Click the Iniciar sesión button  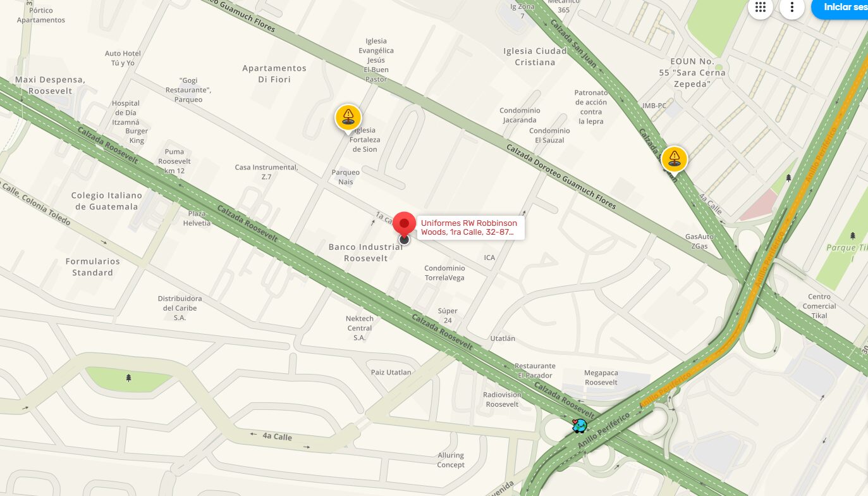point(840,8)
